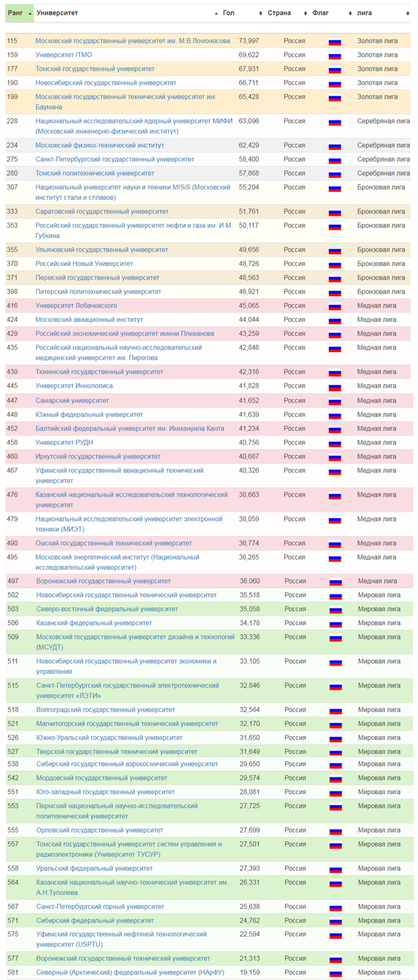This screenshot has width=418, height=980.
Task: Open Томский государственный университет link
Action: coord(95,69)
